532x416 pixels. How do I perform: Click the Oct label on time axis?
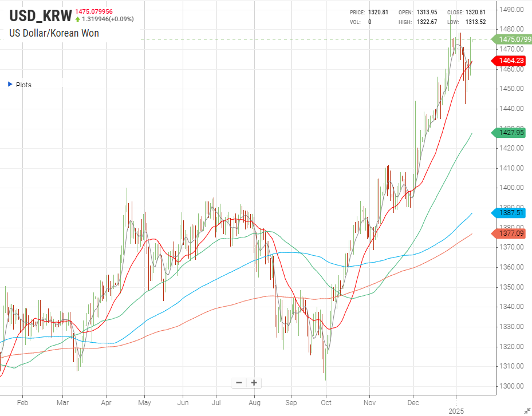point(326,402)
